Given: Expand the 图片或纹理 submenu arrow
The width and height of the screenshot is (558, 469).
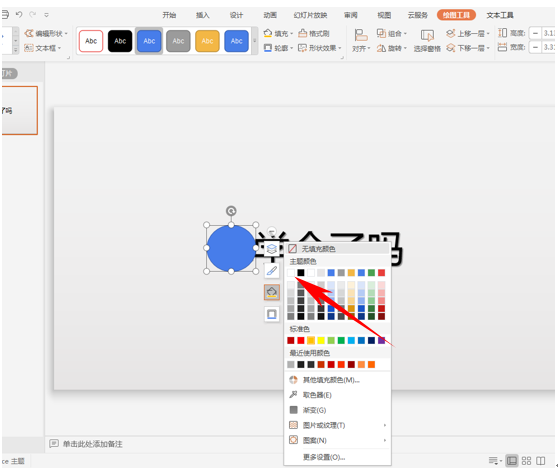Looking at the screenshot, I should [x=385, y=425].
